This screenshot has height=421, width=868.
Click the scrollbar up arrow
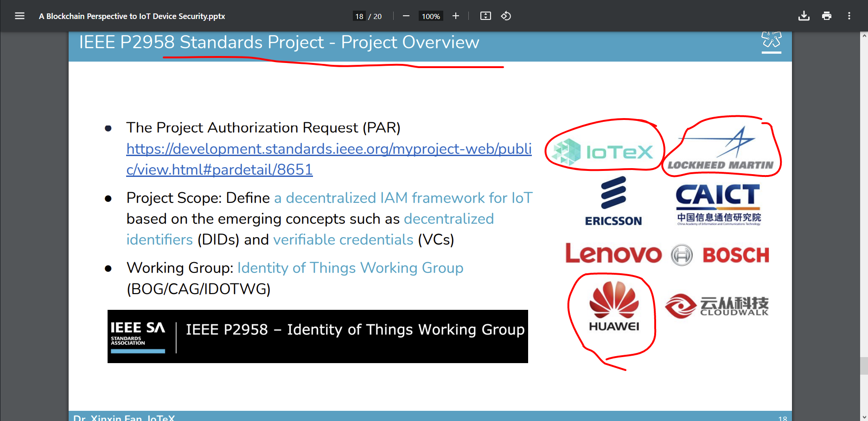click(x=864, y=35)
